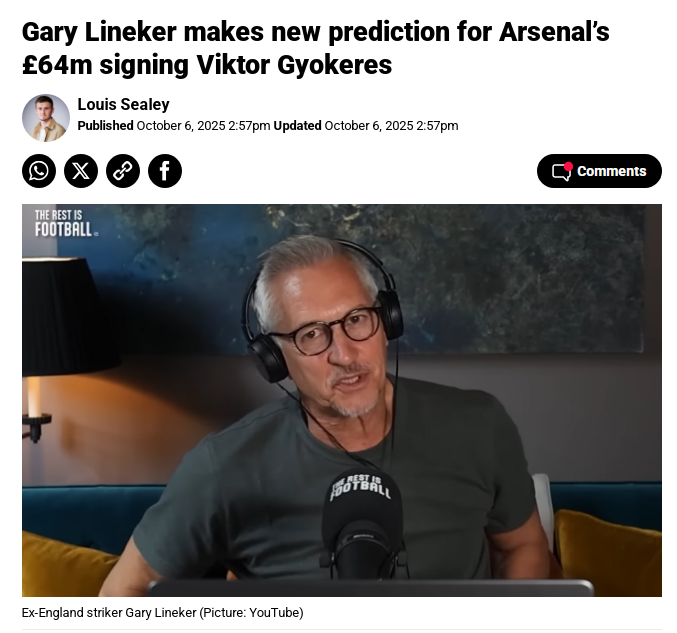
Task: Click The Rest Is Football watermark logo
Action: tap(66, 223)
